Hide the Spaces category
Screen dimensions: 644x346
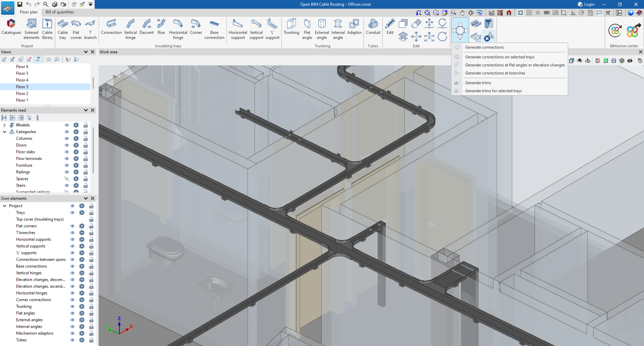click(66, 178)
